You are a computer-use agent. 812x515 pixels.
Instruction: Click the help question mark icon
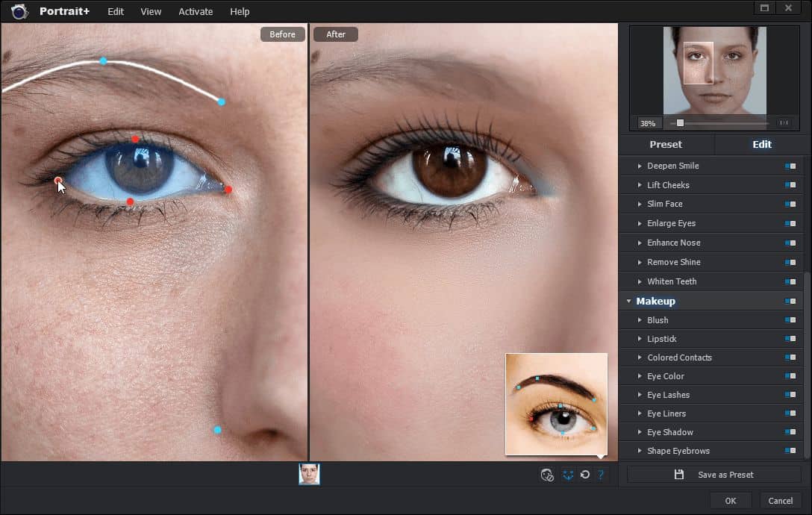click(601, 474)
